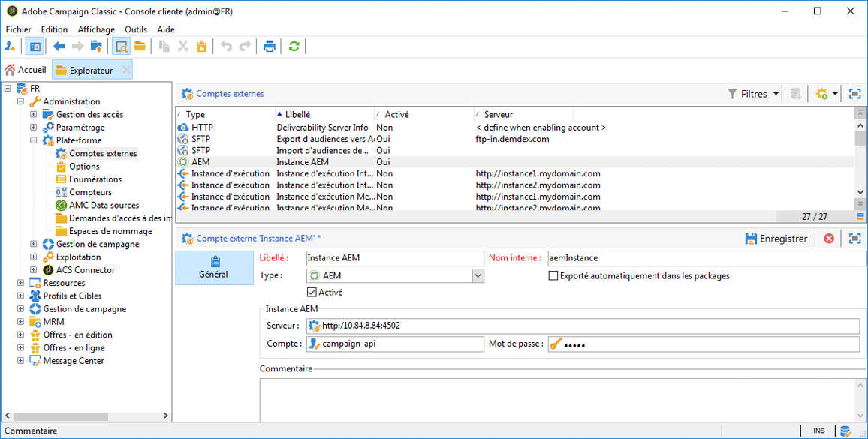Image resolution: width=868 pixels, height=439 pixels.
Task: Sort by the Libellé column header
Action: pyautogui.click(x=324, y=115)
